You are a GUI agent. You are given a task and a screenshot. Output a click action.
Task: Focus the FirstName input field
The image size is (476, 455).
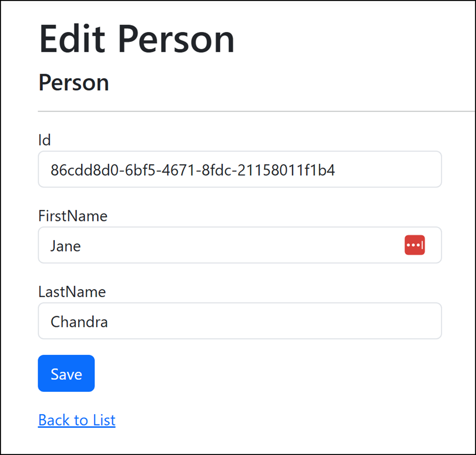[239, 245]
